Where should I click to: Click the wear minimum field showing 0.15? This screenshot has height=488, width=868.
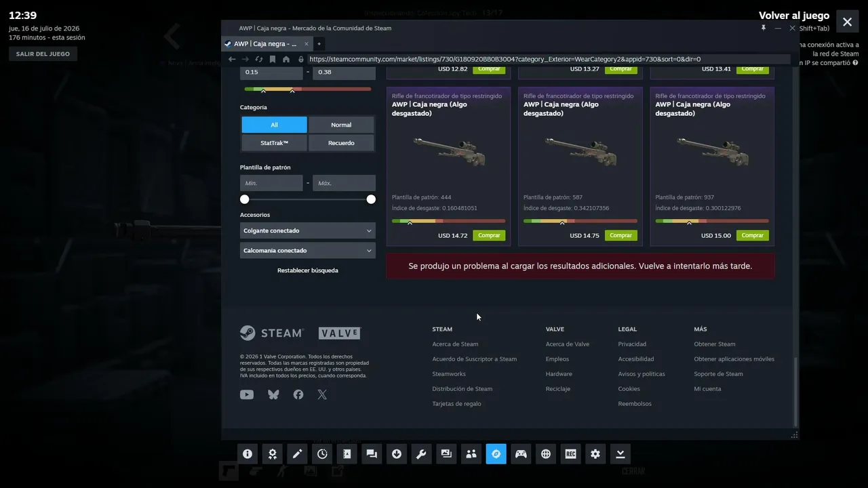click(x=271, y=73)
